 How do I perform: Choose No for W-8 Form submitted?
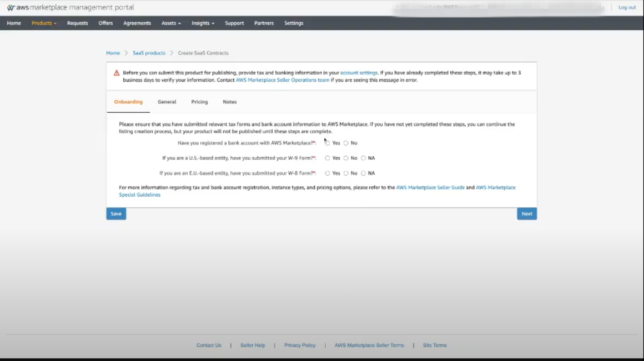346,173
